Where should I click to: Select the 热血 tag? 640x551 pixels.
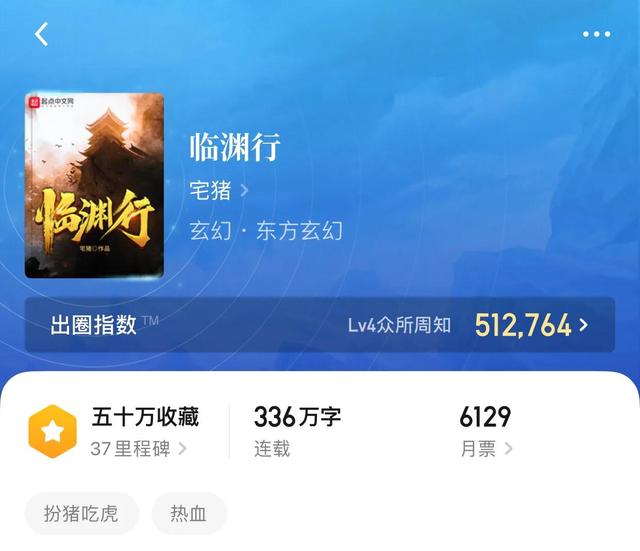coord(189,513)
